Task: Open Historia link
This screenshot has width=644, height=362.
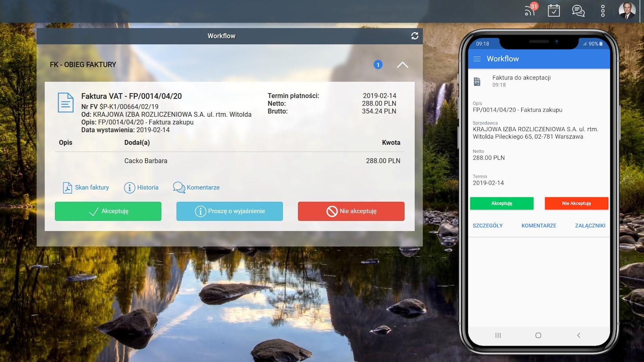Action: 148,188
